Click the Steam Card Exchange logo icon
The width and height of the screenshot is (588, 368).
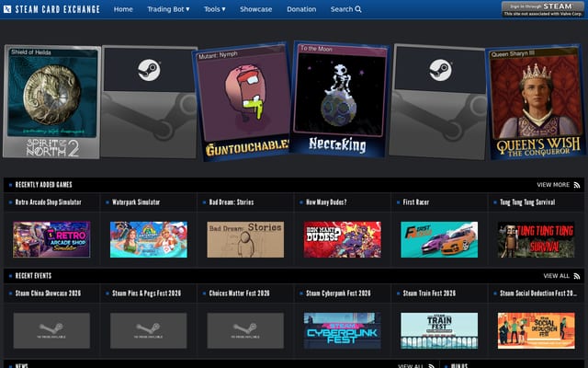[x=7, y=9]
